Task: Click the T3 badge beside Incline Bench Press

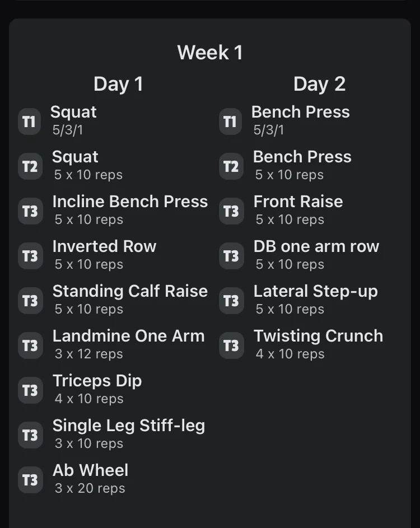Action: point(30,211)
